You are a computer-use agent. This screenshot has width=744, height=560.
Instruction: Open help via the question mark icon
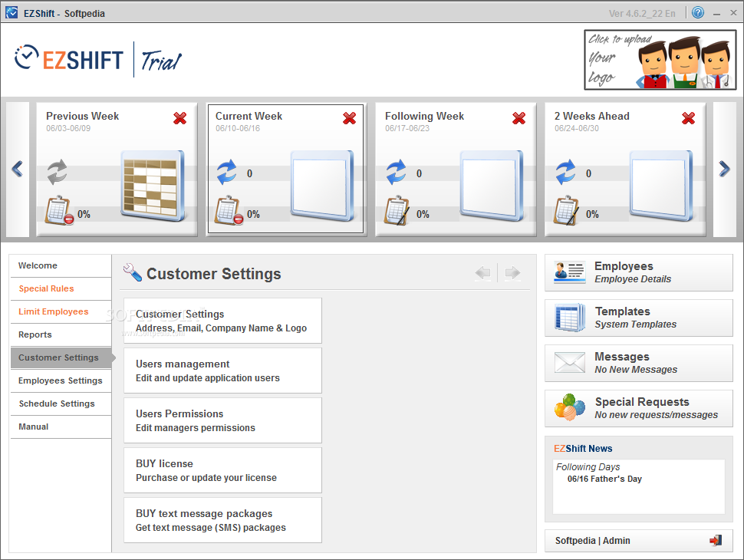[697, 12]
